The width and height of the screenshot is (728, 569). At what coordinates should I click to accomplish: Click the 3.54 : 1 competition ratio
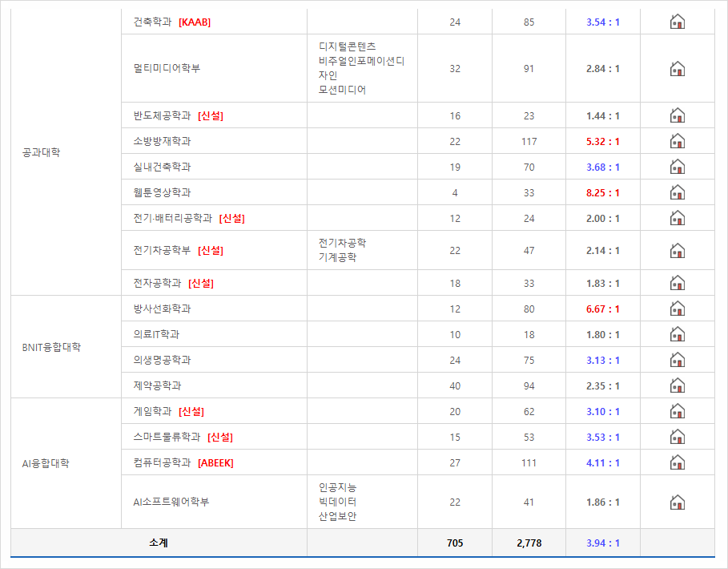coord(602,22)
